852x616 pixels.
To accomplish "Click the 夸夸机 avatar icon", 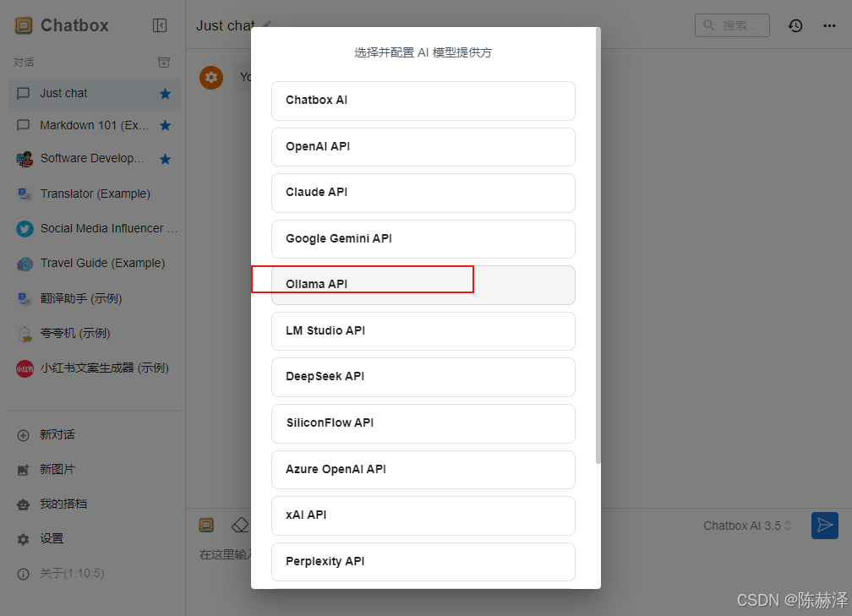I will pyautogui.click(x=25, y=334).
